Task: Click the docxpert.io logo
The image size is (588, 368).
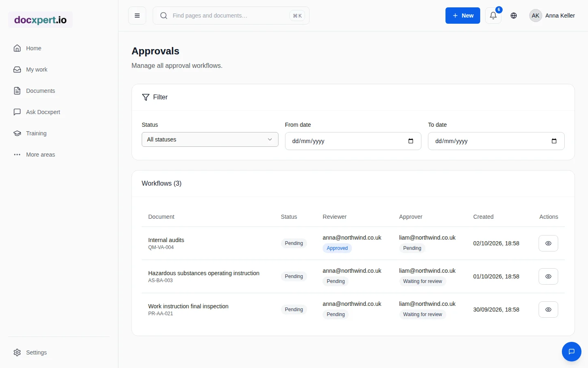Action: tap(40, 20)
